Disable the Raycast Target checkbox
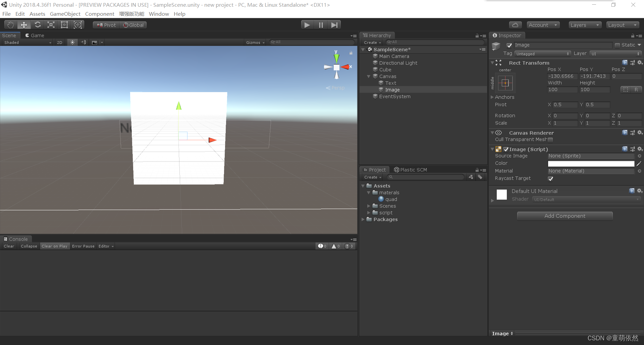The width and height of the screenshot is (644, 345). (x=550, y=179)
